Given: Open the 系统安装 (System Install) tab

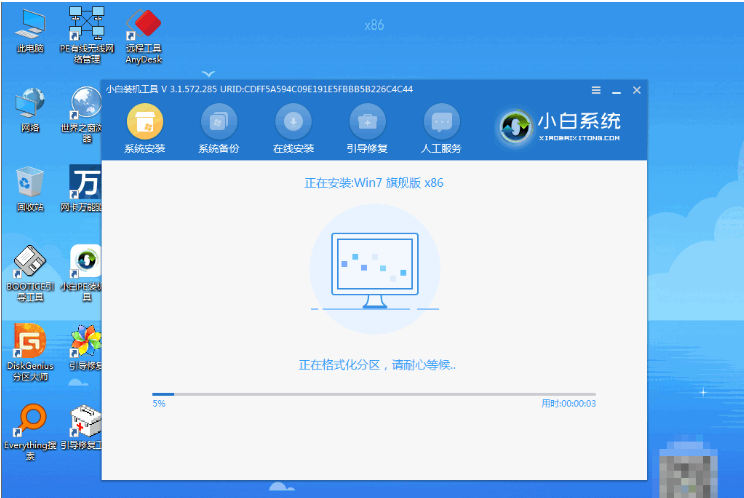Looking at the screenshot, I should click(145, 129).
